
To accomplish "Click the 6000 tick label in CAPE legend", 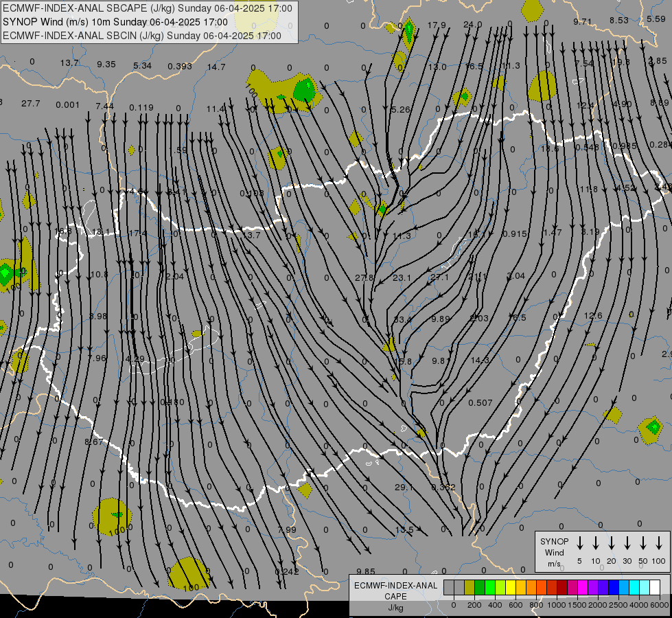I will point(660,605).
